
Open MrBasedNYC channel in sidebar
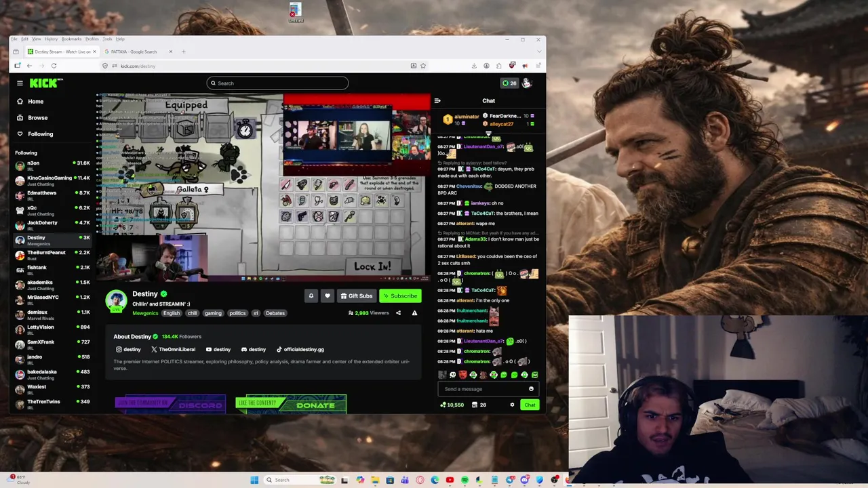tap(53, 300)
